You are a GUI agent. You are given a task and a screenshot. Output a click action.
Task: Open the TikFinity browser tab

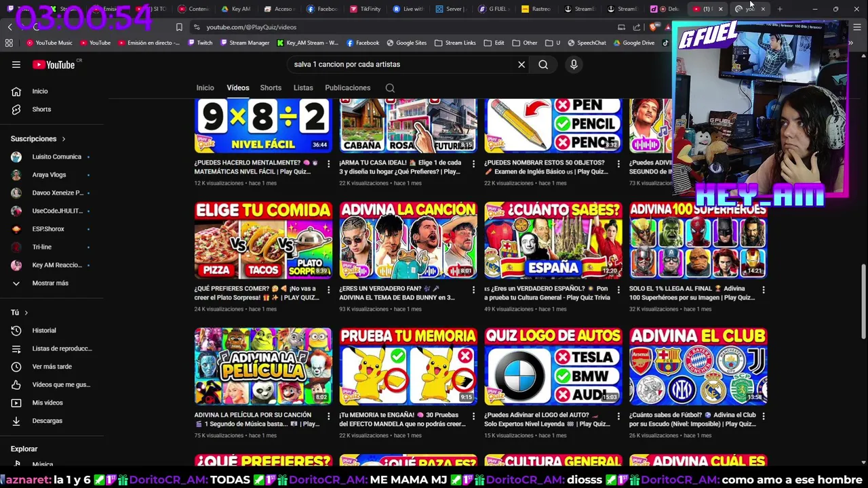[x=365, y=9]
